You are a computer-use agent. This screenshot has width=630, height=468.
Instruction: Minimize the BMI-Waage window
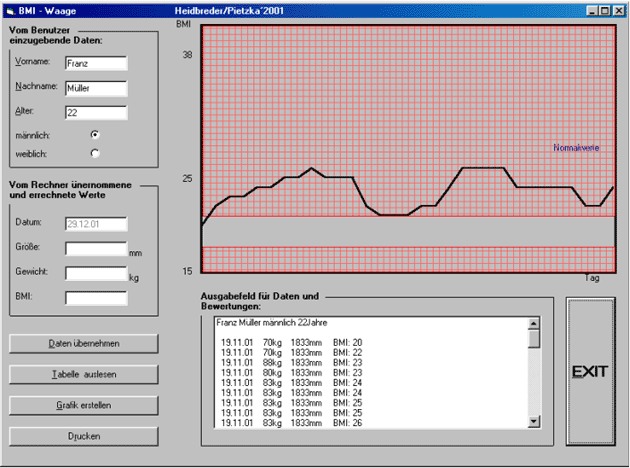(593, 8)
